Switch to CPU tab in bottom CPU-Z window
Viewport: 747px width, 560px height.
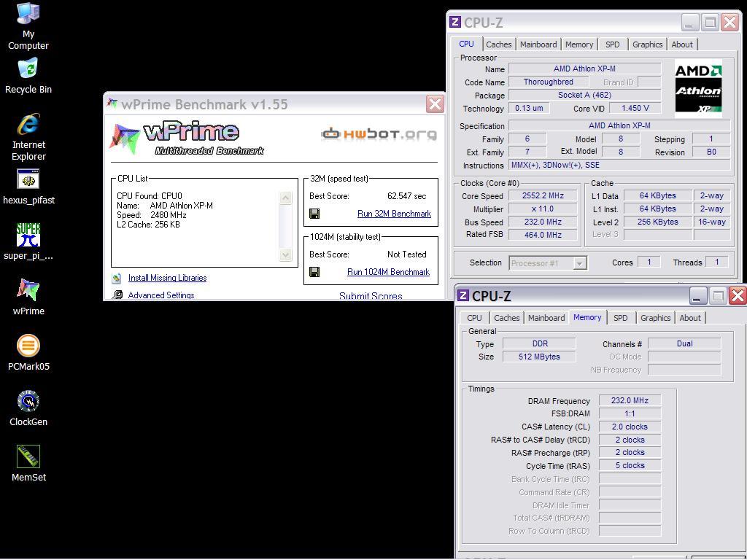point(474,318)
